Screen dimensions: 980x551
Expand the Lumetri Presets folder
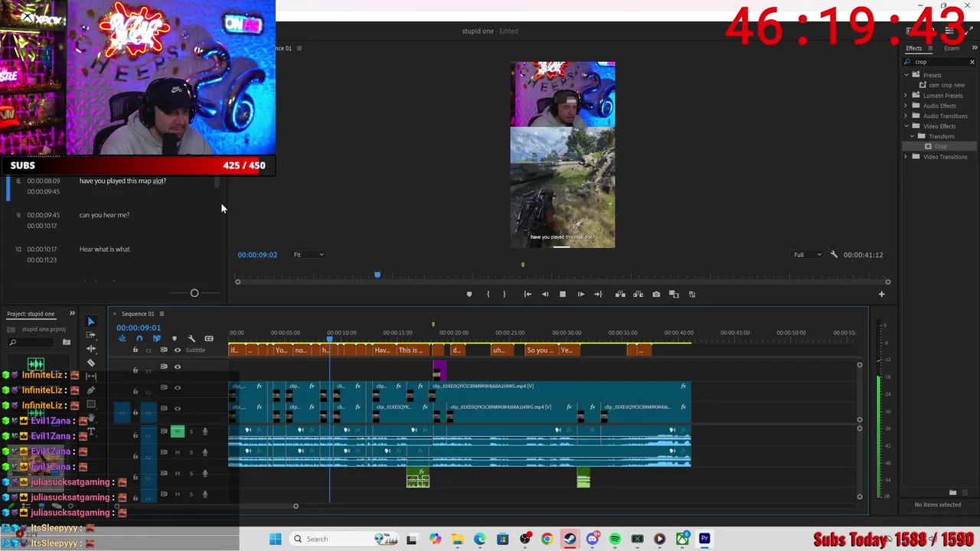click(906, 96)
